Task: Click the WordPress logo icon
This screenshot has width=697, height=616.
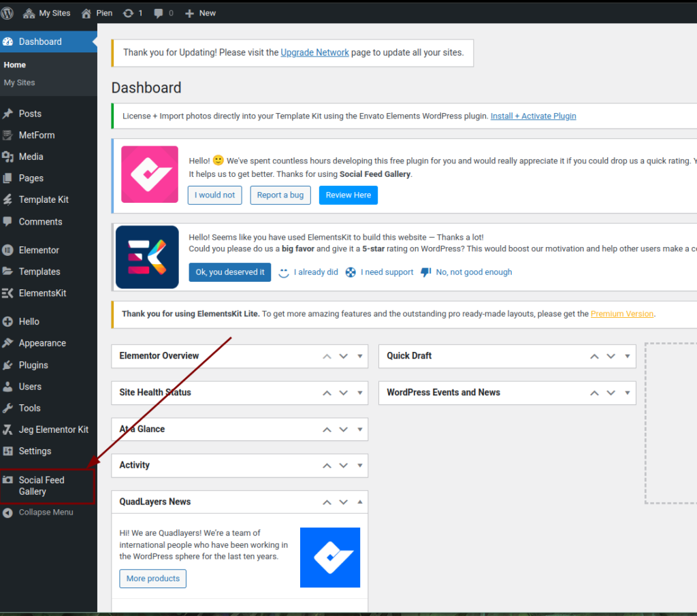Action: coord(7,13)
